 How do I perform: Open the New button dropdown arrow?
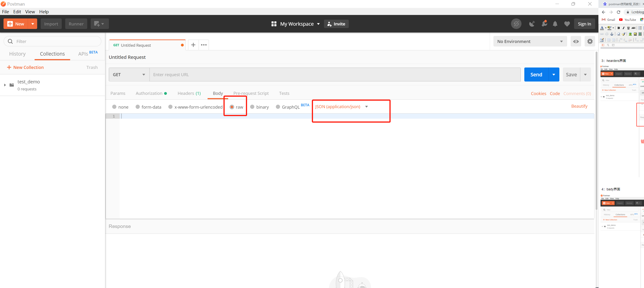[32, 24]
